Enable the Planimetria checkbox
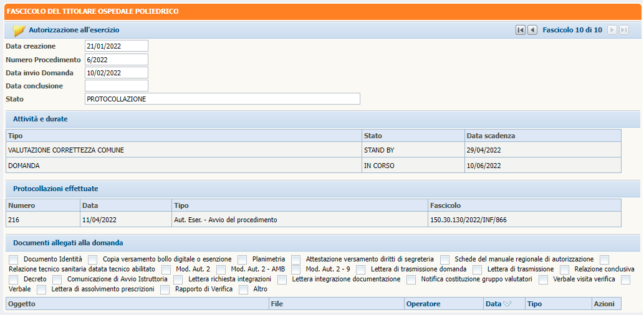 pyautogui.click(x=243, y=260)
